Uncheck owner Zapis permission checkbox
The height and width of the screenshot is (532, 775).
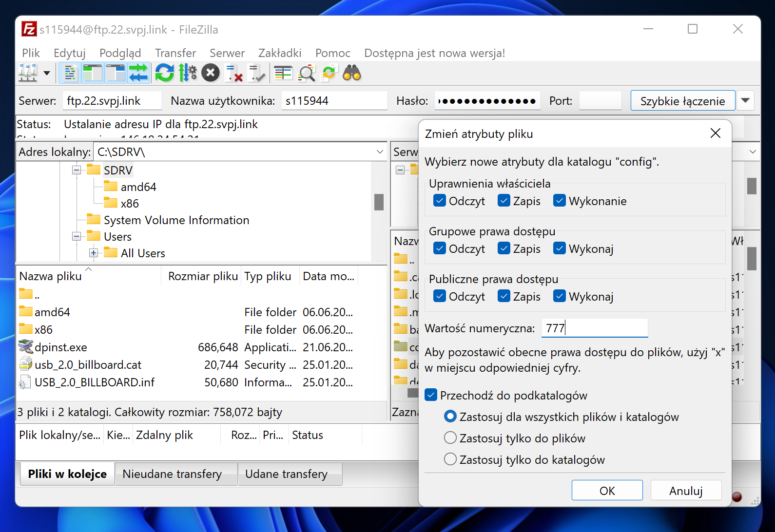pyautogui.click(x=504, y=201)
